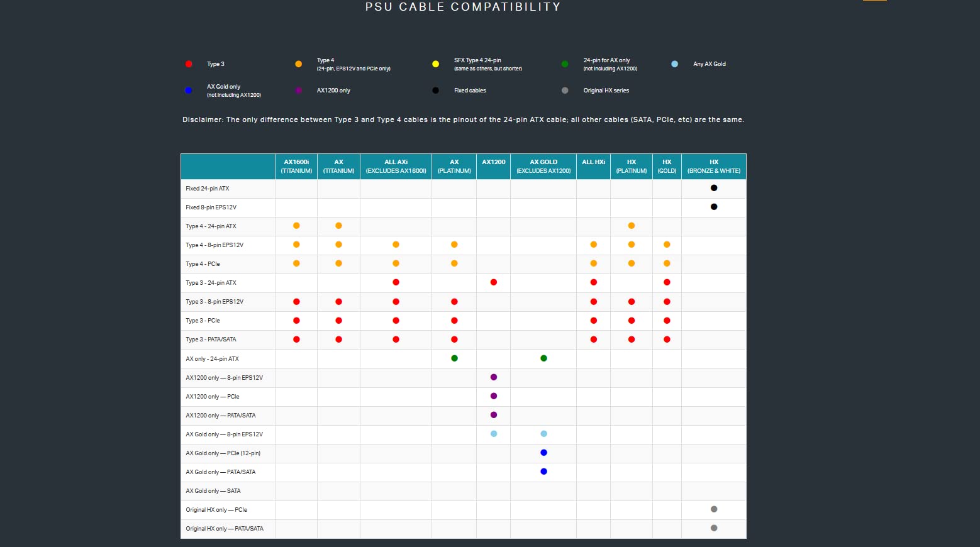980x547 pixels.
Task: Click the AX1600i dot for Type 4 - 24-pin ATX
Action: click(296, 226)
